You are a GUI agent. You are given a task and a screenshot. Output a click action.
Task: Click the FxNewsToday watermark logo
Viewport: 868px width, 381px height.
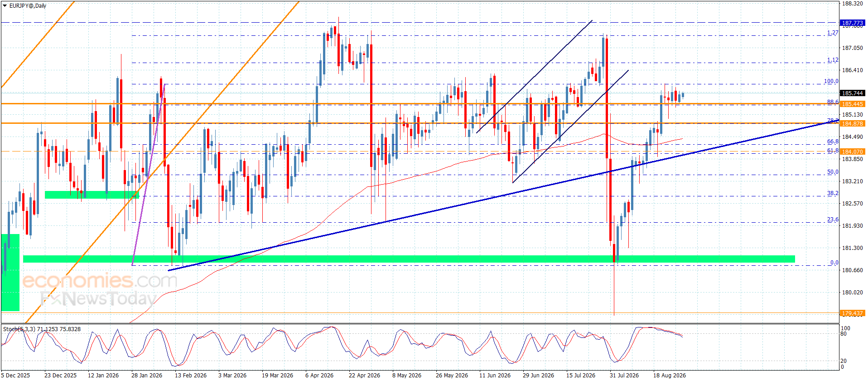pos(98,298)
